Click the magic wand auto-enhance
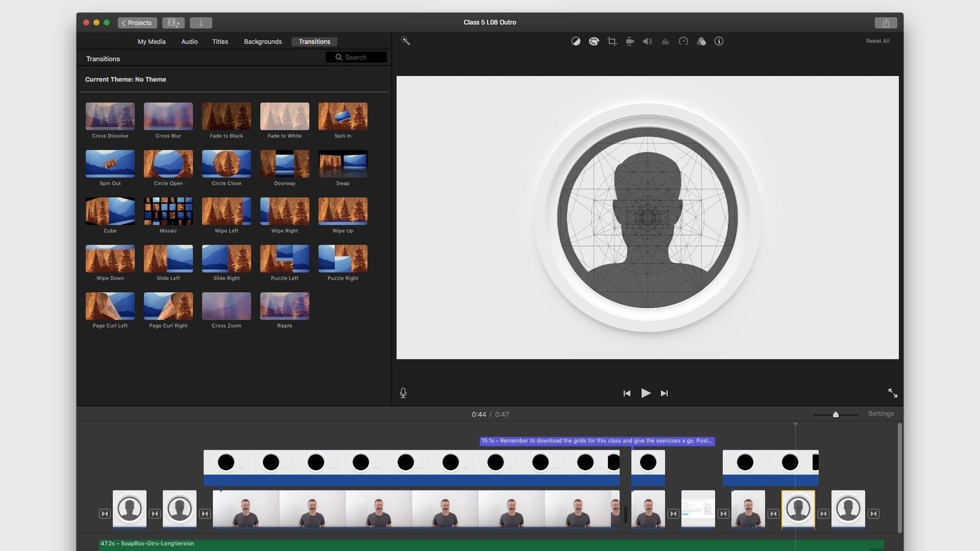 pyautogui.click(x=405, y=41)
